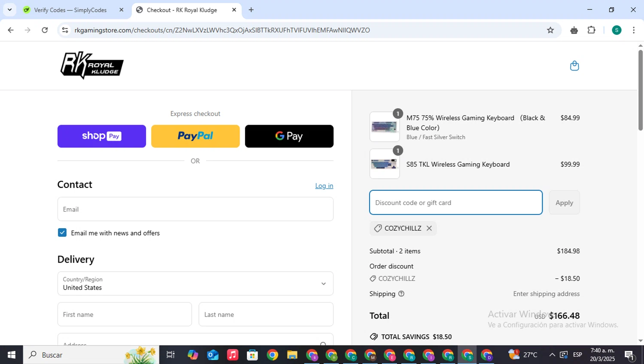Image resolution: width=644 pixels, height=364 pixels.
Task: Pay with Shop Pay express checkout
Action: coord(102,136)
